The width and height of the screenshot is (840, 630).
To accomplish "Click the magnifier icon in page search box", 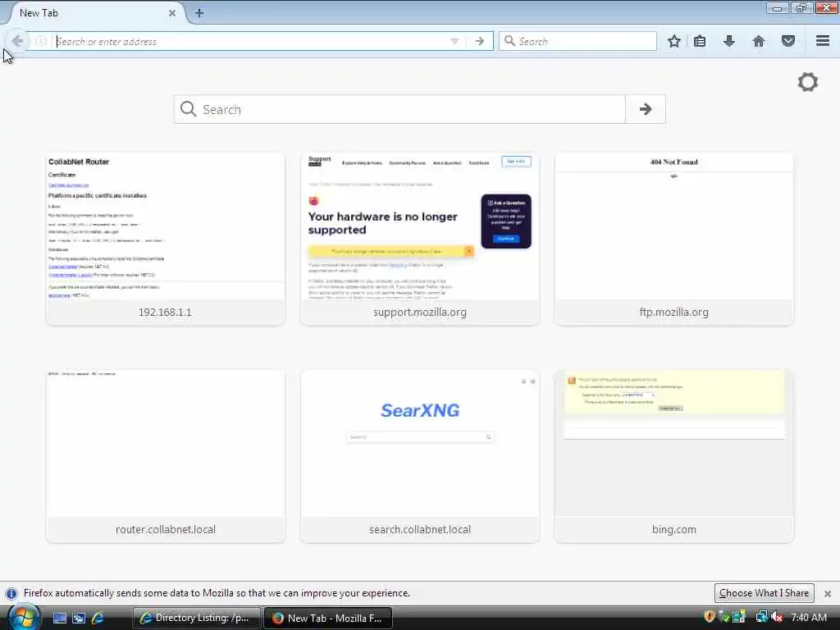I will 188,109.
